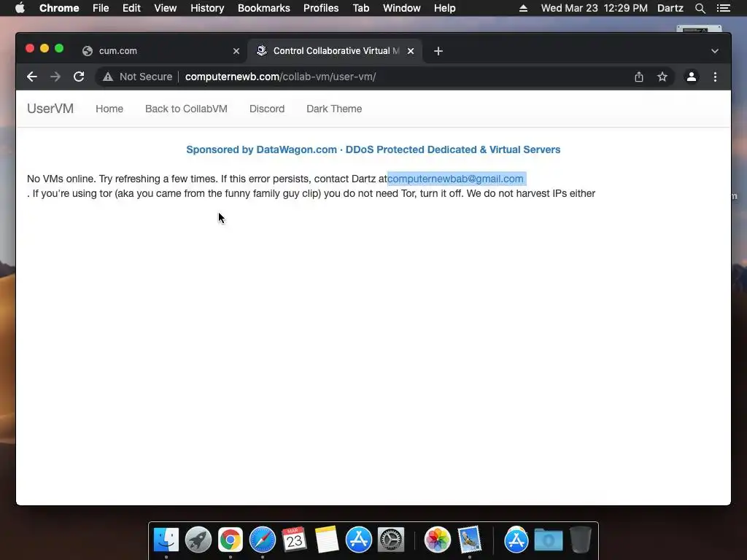747x560 pixels.
Task: Click Google Chrome in the Dock
Action: tap(230, 540)
